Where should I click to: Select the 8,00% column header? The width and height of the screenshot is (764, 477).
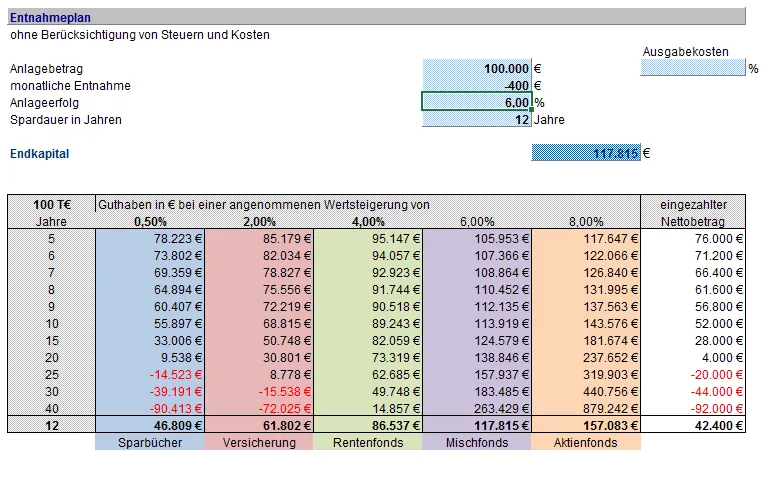pos(586,222)
